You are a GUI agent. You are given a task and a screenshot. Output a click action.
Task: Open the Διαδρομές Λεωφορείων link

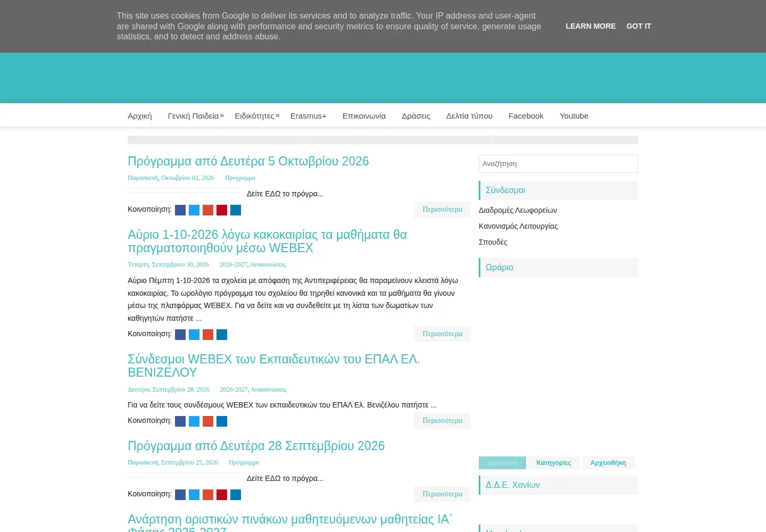point(518,210)
